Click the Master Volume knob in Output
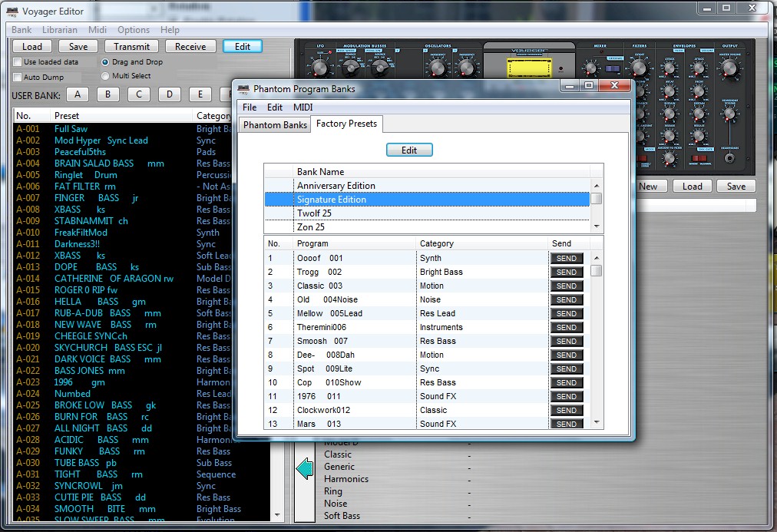This screenshot has height=532, width=777. pos(729,70)
